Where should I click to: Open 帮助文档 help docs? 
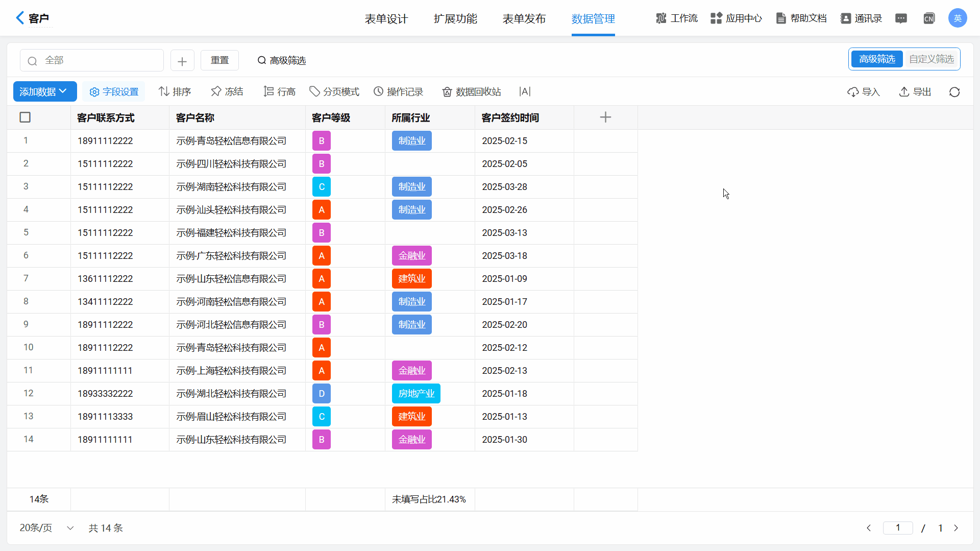point(801,18)
